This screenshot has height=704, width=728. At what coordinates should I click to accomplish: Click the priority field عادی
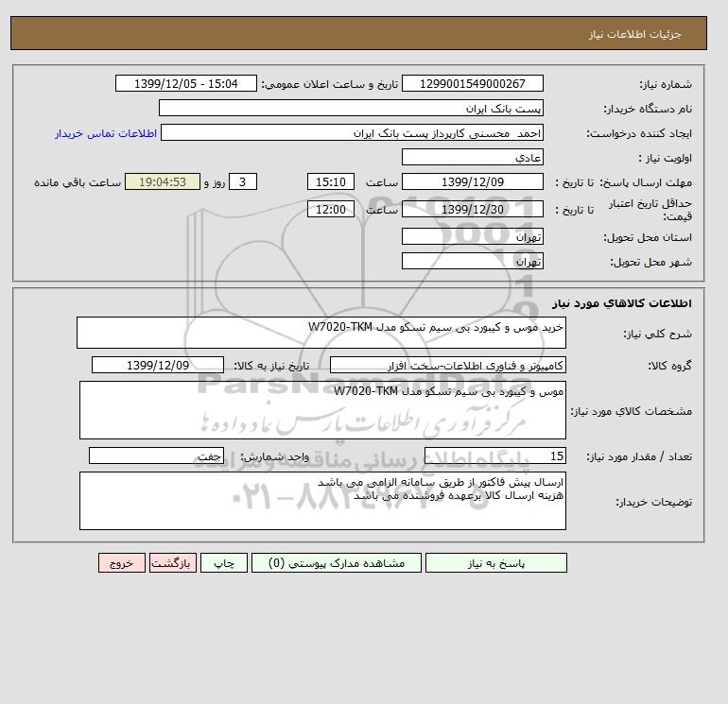(x=472, y=157)
